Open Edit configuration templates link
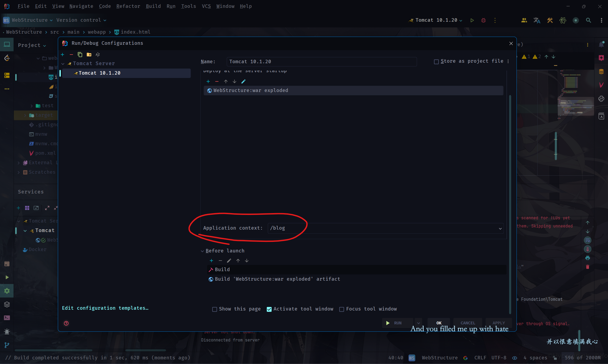 click(x=105, y=308)
